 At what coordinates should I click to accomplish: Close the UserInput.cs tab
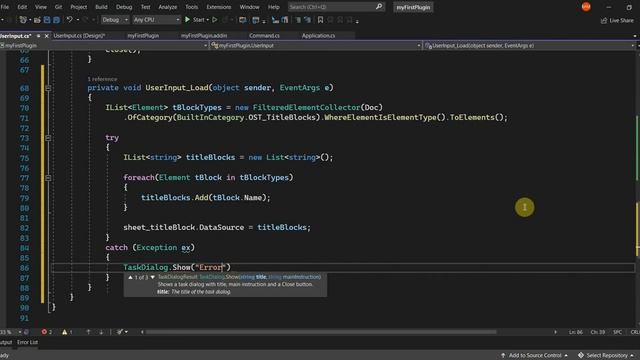pos(47,36)
